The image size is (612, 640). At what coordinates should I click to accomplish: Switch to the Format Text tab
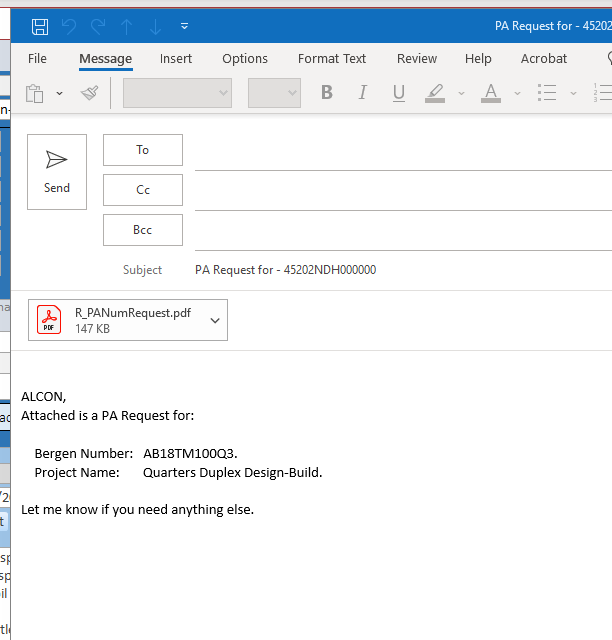[332, 59]
